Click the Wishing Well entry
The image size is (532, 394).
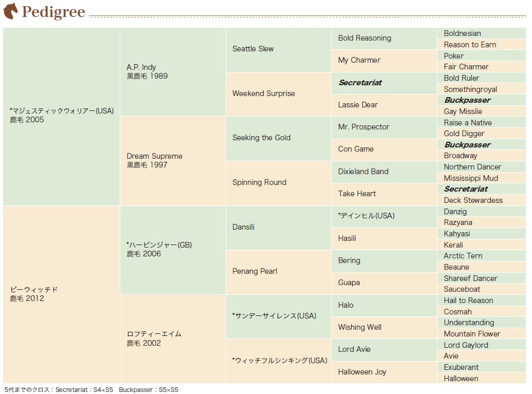[384, 328]
